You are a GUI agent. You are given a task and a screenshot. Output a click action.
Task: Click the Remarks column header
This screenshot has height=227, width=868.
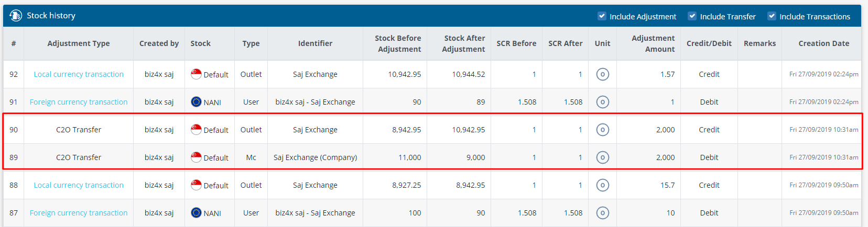click(759, 43)
